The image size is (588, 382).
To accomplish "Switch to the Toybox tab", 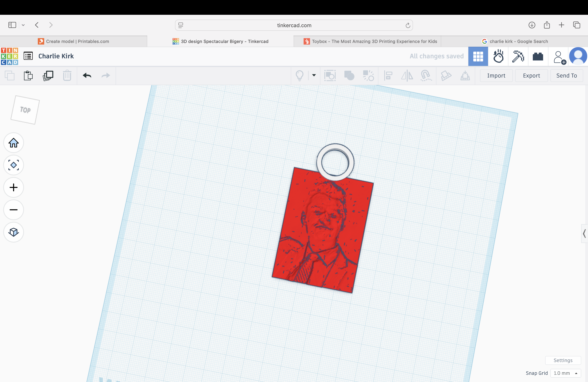I will pos(367,41).
